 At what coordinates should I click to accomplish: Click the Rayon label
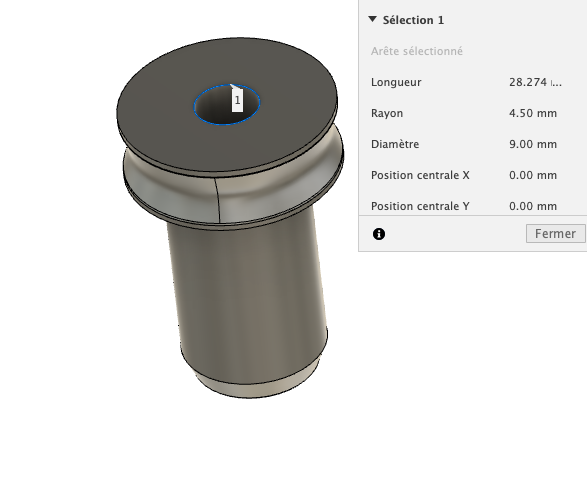(387, 113)
